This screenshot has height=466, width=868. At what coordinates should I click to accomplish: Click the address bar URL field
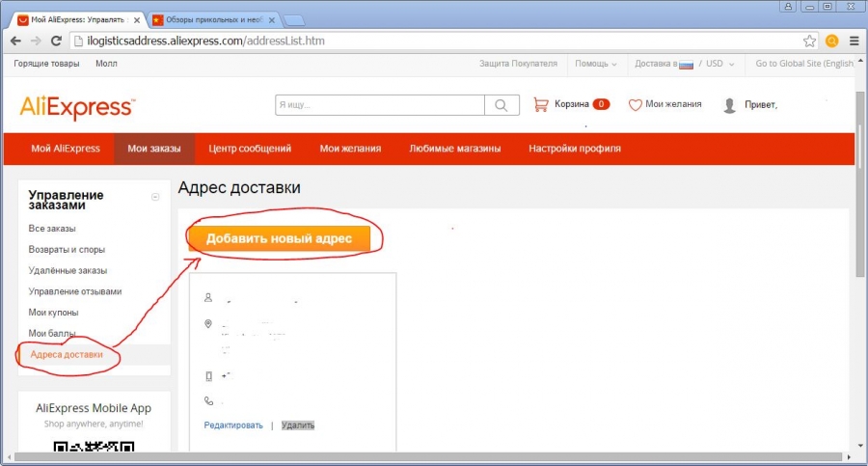point(437,41)
